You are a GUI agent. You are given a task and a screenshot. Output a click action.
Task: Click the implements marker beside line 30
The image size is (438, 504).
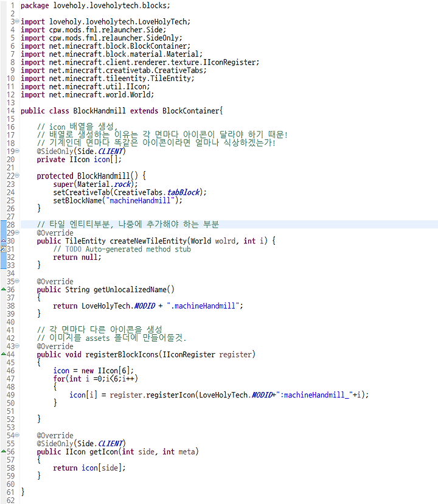[3, 240]
